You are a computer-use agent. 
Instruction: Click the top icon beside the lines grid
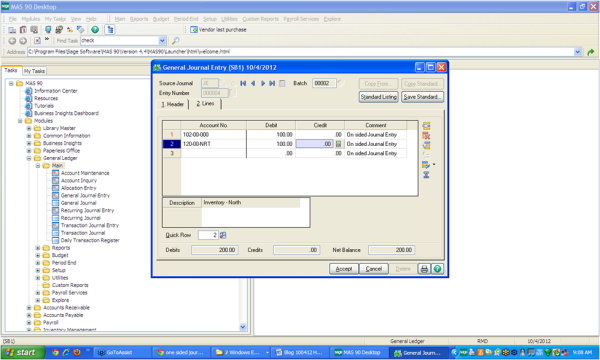pyautogui.click(x=426, y=126)
